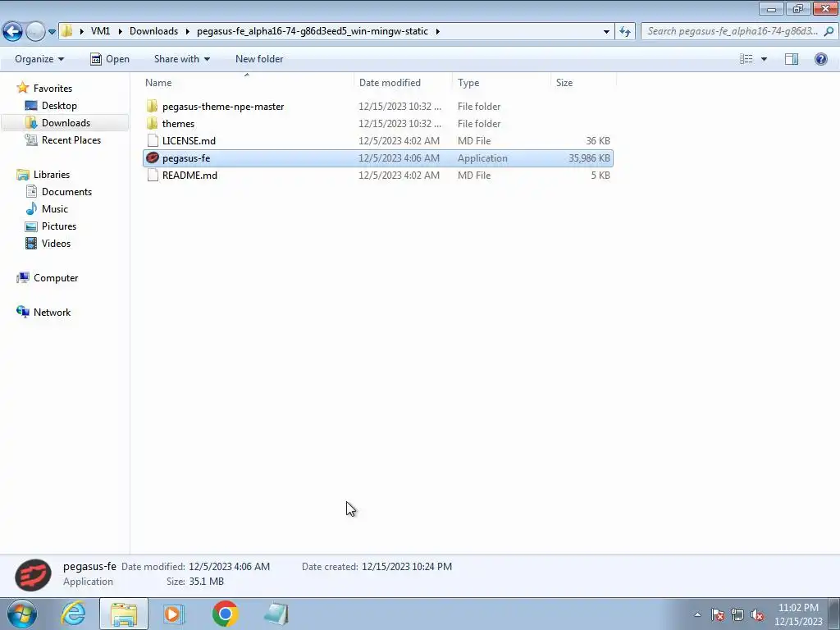Open Recent Places in Favorites
Image resolution: width=840 pixels, height=630 pixels.
coord(71,139)
